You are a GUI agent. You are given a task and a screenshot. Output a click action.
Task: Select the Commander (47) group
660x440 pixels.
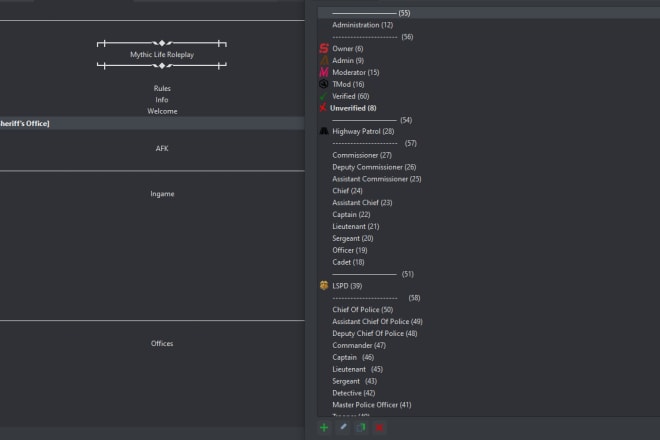pos(359,345)
